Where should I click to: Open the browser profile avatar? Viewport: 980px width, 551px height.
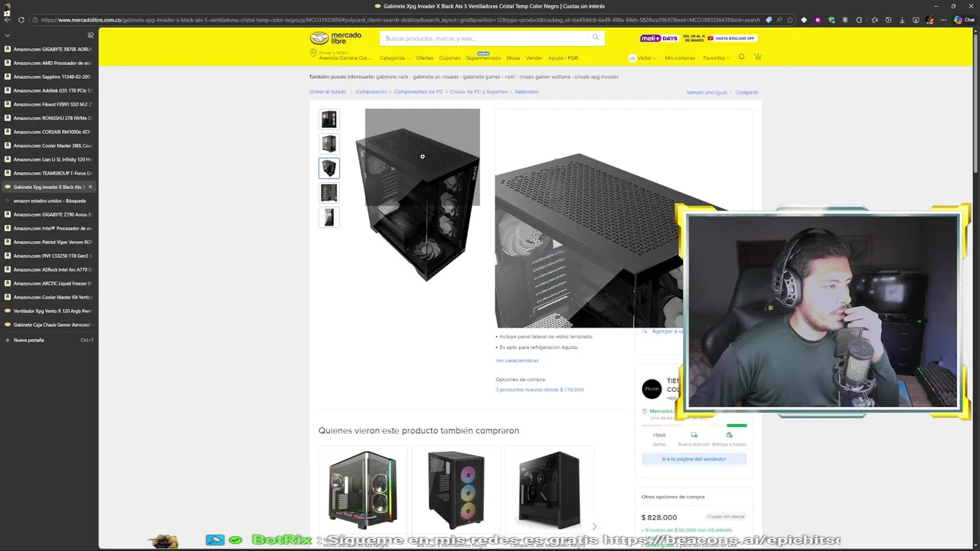tap(930, 20)
